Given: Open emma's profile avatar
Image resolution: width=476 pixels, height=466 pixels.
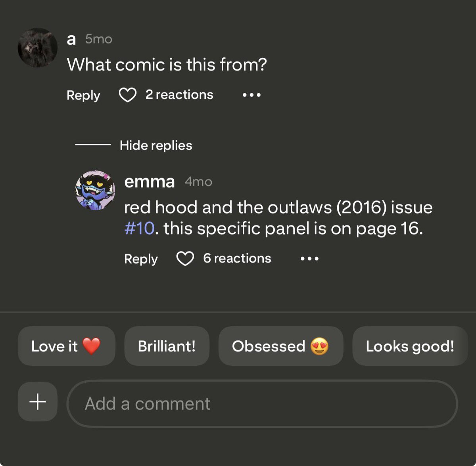Looking at the screenshot, I should [95, 190].
